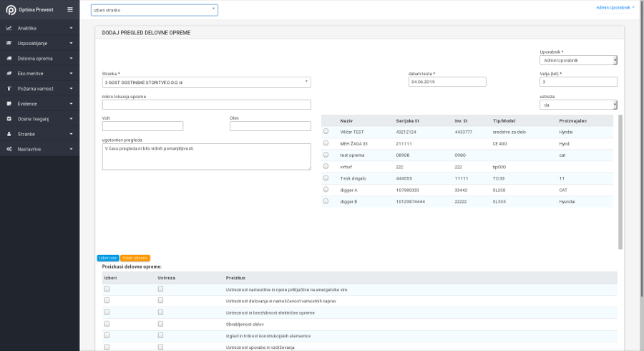
Task: Click the Stranke user icon
Action: [9, 134]
